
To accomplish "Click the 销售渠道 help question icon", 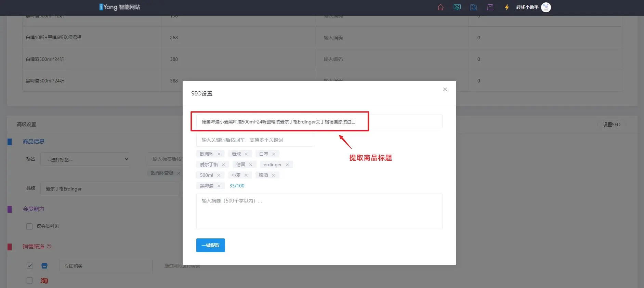I will click(49, 246).
